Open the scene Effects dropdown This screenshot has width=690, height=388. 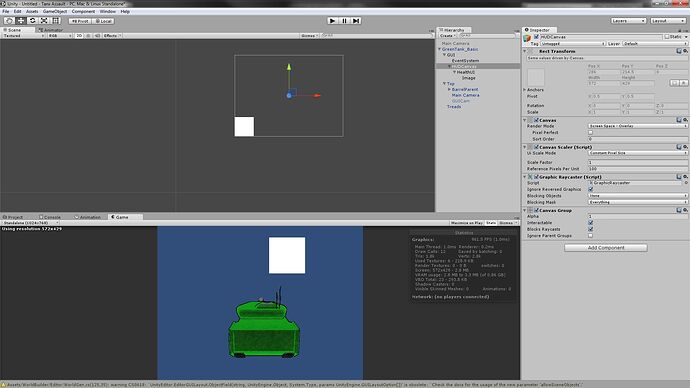point(112,36)
